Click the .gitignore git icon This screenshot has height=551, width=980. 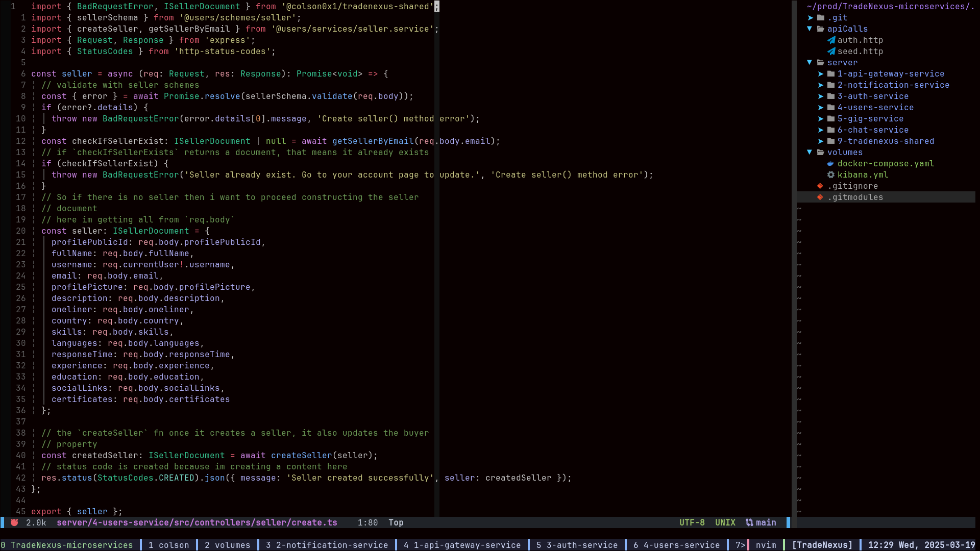pos(820,186)
